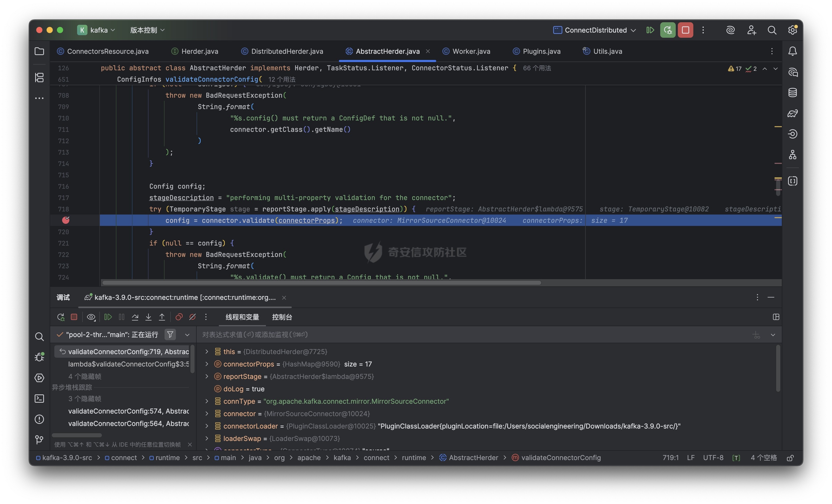
Task: Click View Breakpoints red circles icon
Action: 179,317
